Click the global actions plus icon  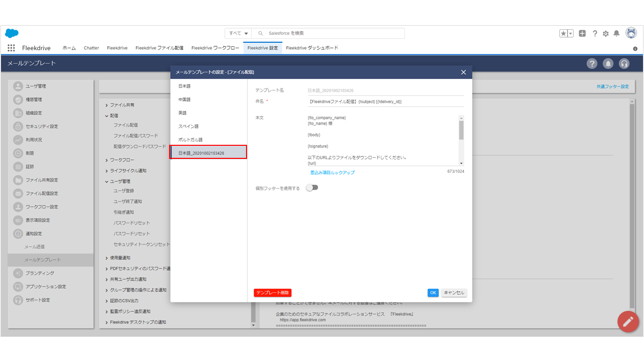pos(582,33)
